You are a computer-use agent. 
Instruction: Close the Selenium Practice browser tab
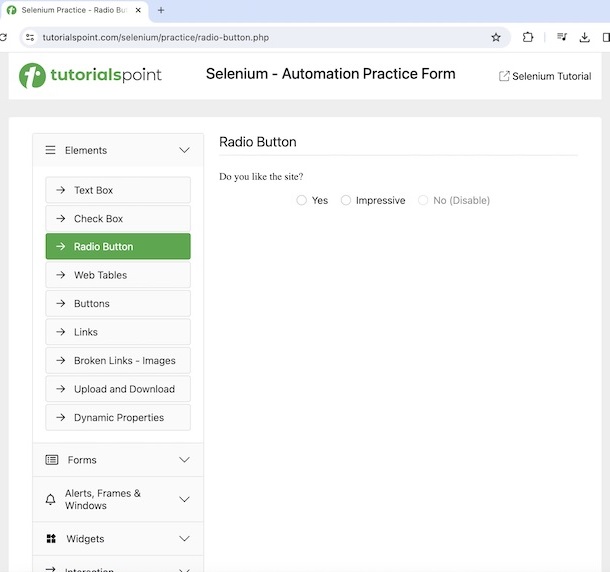(x=139, y=10)
